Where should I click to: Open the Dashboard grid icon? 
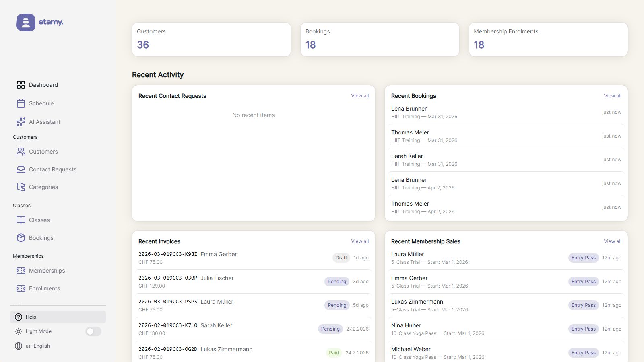[x=21, y=85]
